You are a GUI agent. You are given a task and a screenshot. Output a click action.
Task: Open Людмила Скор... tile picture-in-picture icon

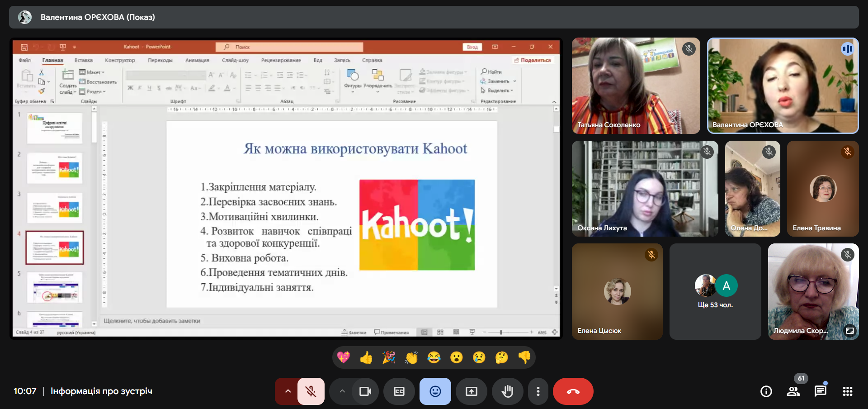tap(850, 331)
